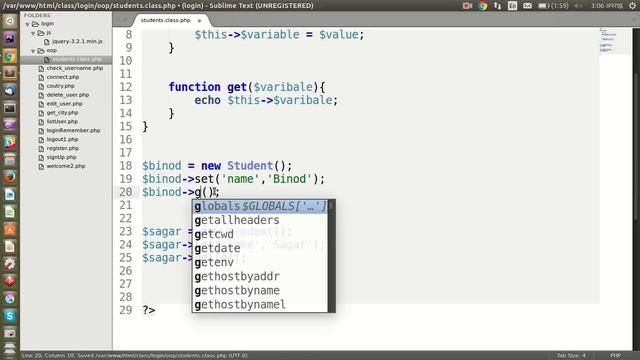
Task: Choose globals $GLOBALS autocomplete suggestion
Action: [260, 207]
